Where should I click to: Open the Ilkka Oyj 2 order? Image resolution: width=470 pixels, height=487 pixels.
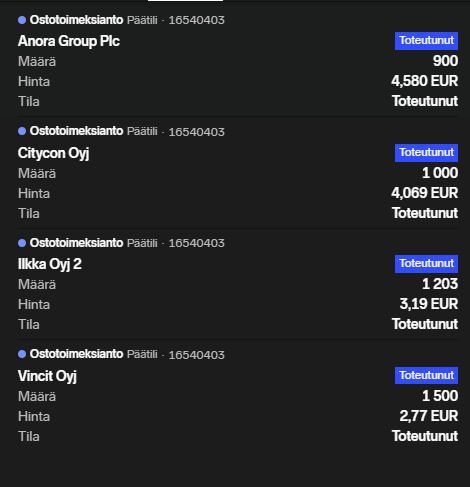pos(50,264)
